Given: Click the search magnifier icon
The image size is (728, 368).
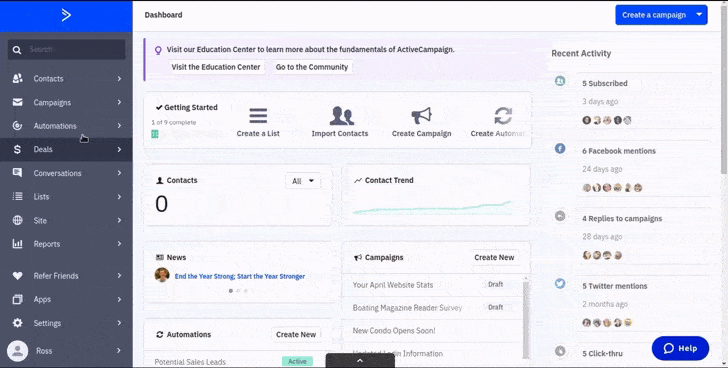Looking at the screenshot, I should [x=17, y=50].
